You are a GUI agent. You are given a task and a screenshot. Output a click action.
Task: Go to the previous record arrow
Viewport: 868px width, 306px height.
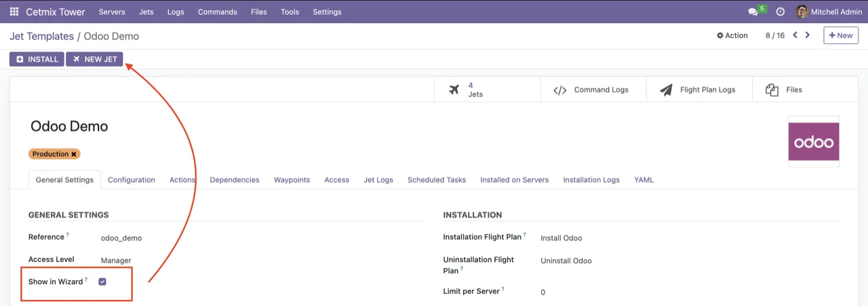pyautogui.click(x=795, y=35)
